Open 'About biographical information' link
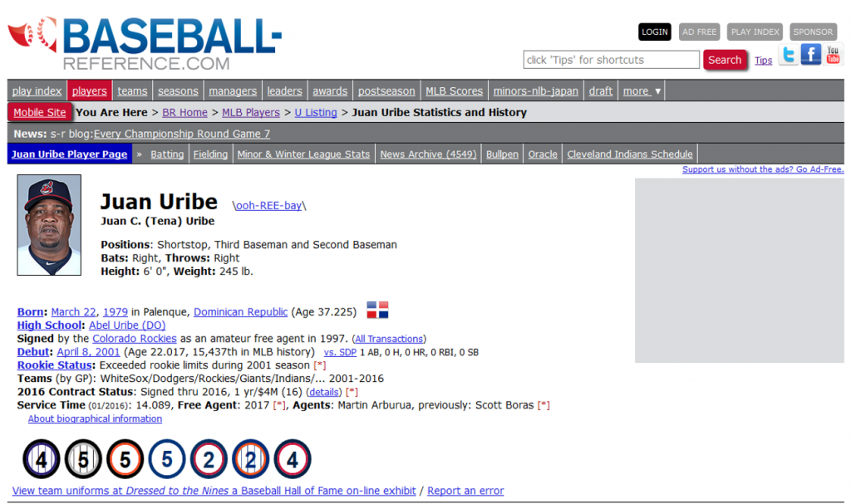The image size is (851, 504). pos(95,418)
